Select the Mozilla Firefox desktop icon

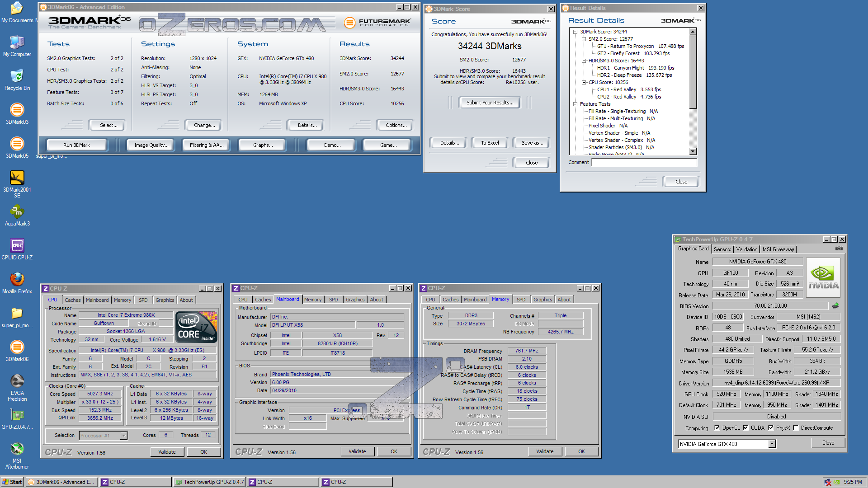[17, 283]
